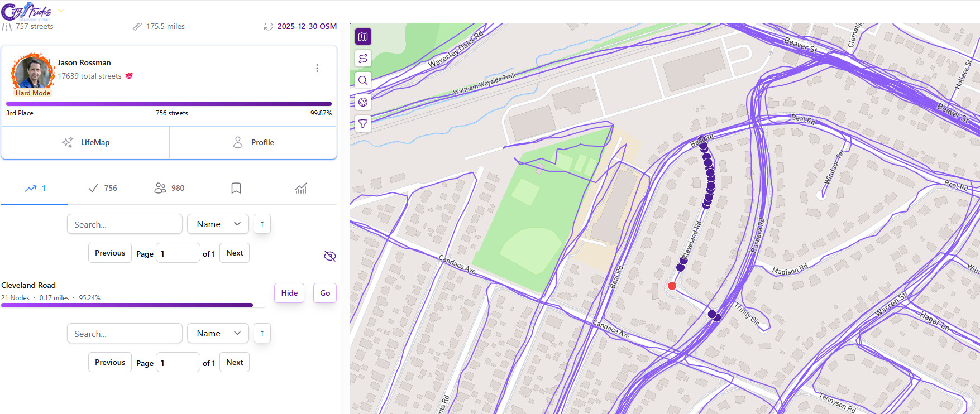Click Jason Rossman's profile avatar
Image resolution: width=980 pixels, height=414 pixels.
point(33,73)
